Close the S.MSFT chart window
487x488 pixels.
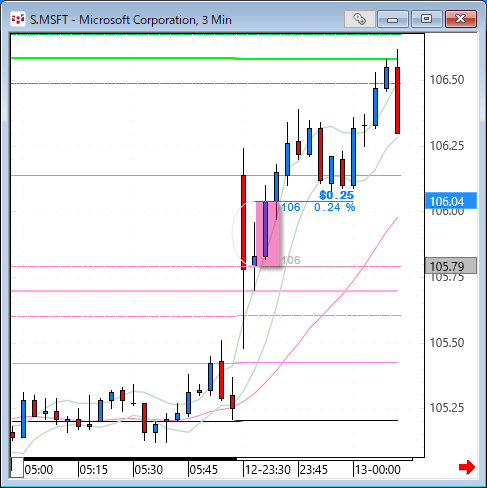pos(461,19)
